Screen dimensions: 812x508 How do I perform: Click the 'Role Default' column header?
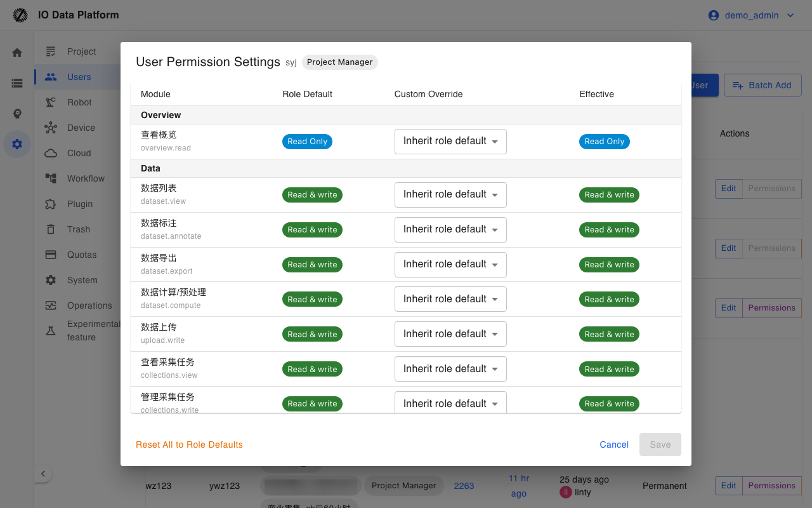tap(308, 94)
